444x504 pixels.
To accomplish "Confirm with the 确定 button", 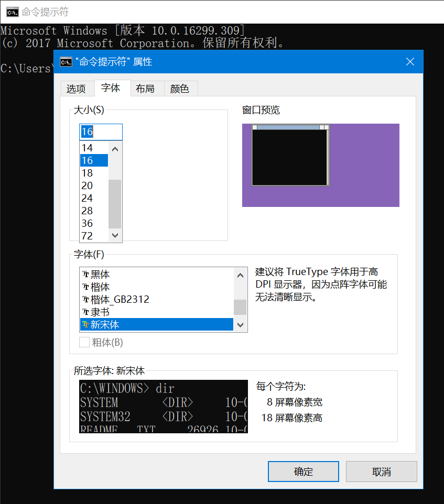I will click(x=303, y=472).
